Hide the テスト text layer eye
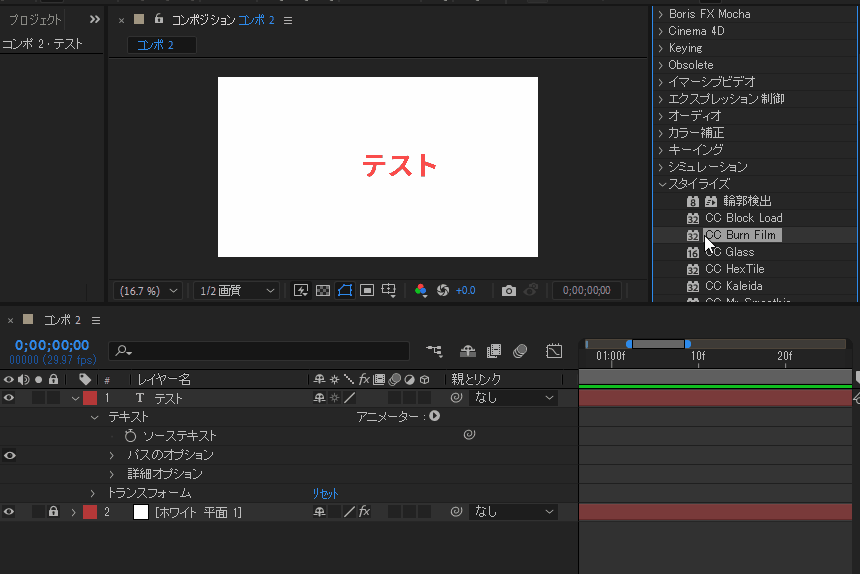The width and height of the screenshot is (860, 574). point(9,399)
